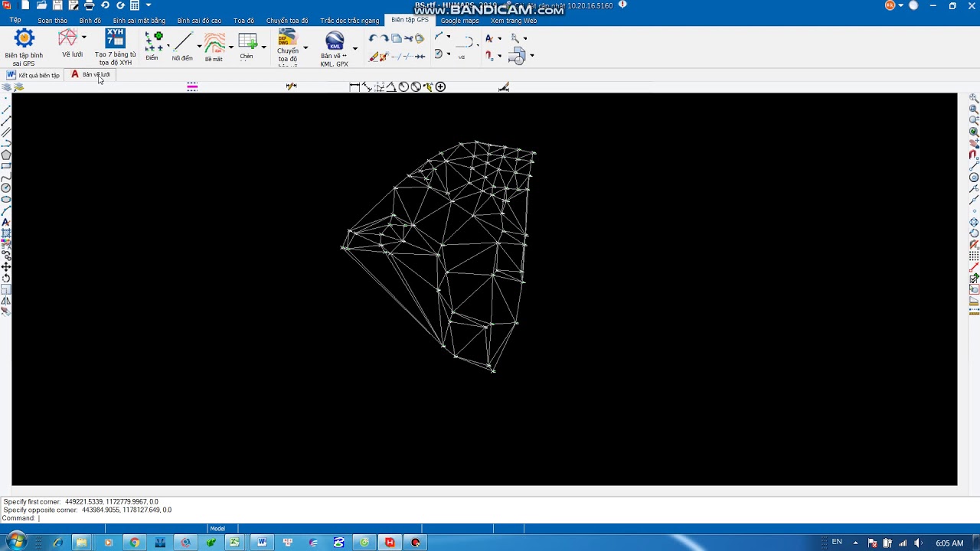Expand the Vẽ lưới dropdown arrow
This screenshot has width=980, height=551.
(x=84, y=37)
